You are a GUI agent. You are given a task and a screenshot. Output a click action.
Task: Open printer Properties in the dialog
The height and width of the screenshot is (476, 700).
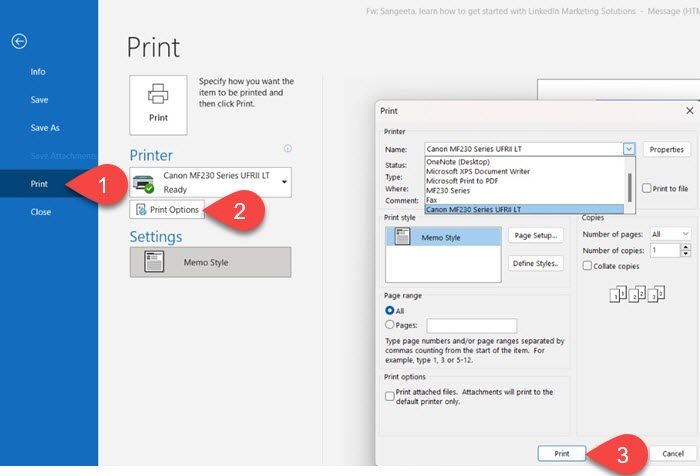[667, 150]
